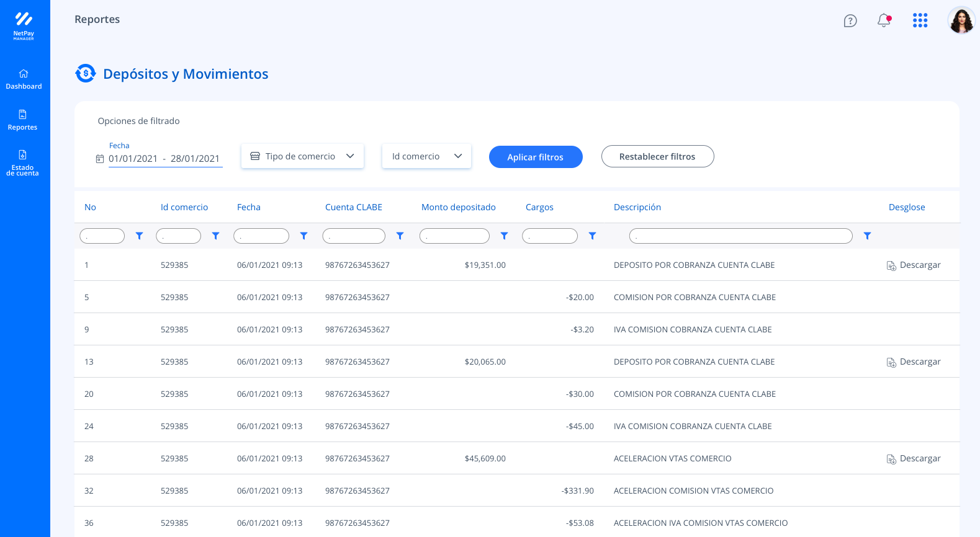The image size is (980, 537).
Task: Click the Reportes page title
Action: point(97,19)
